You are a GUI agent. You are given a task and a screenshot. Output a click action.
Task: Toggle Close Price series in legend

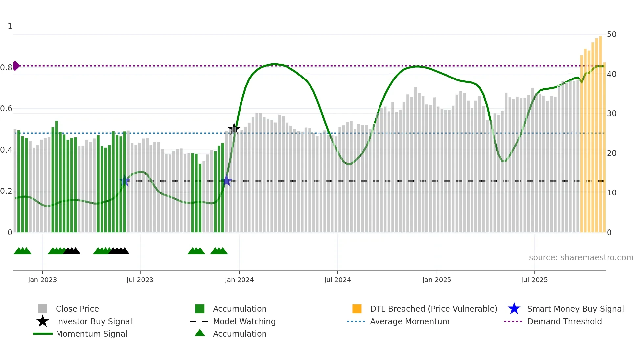tap(77, 309)
